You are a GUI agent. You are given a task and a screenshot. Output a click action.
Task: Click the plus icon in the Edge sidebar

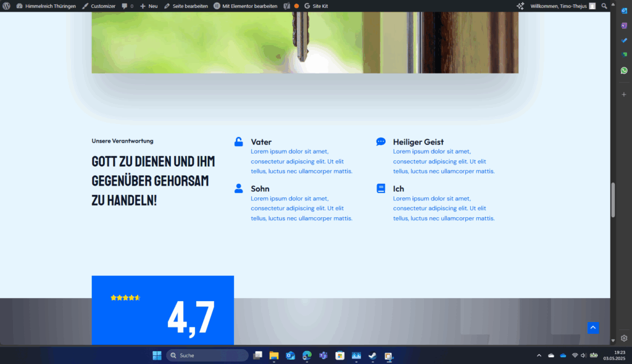click(623, 94)
